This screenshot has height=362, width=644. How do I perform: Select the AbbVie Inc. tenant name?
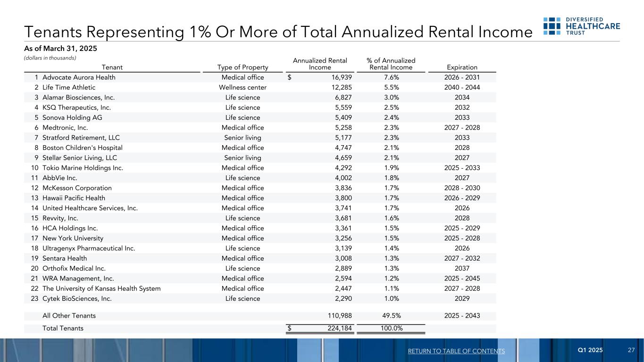[x=60, y=178]
